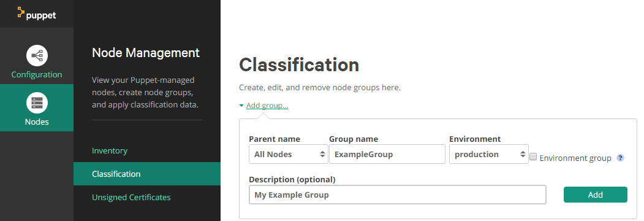Image resolution: width=644 pixels, height=221 pixels.
Task: Enable the Environment group checkbox
Action: click(533, 157)
